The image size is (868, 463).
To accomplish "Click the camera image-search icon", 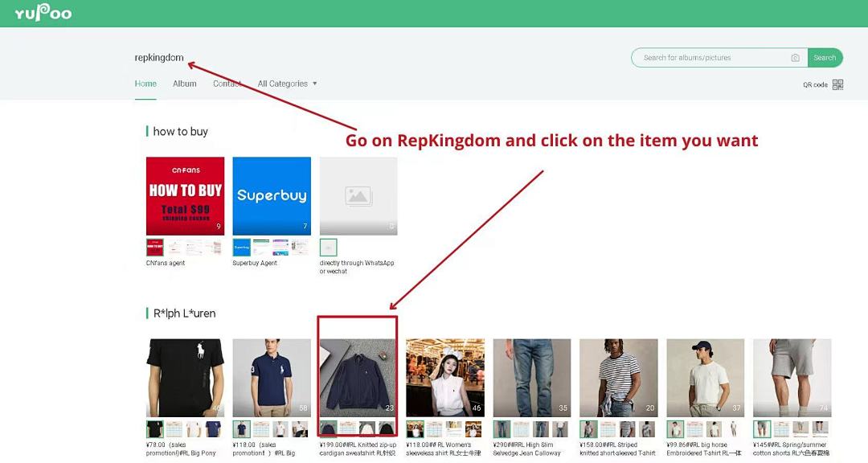I will tap(795, 58).
